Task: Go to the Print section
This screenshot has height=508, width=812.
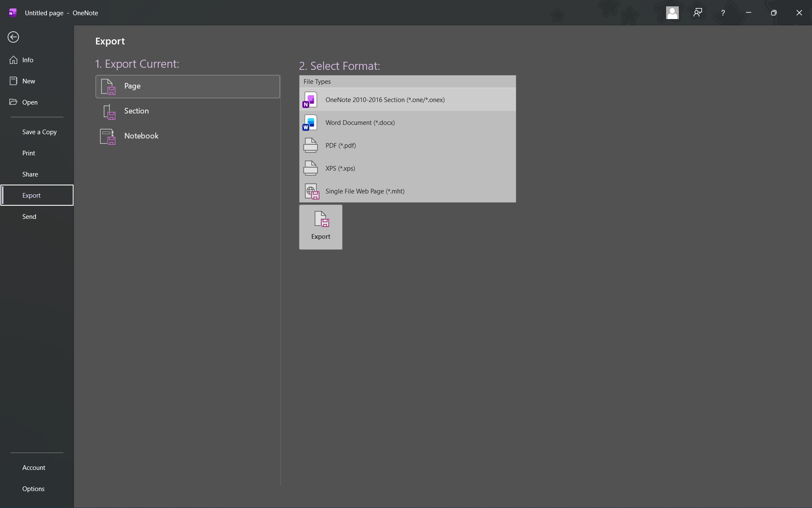Action: (37, 153)
